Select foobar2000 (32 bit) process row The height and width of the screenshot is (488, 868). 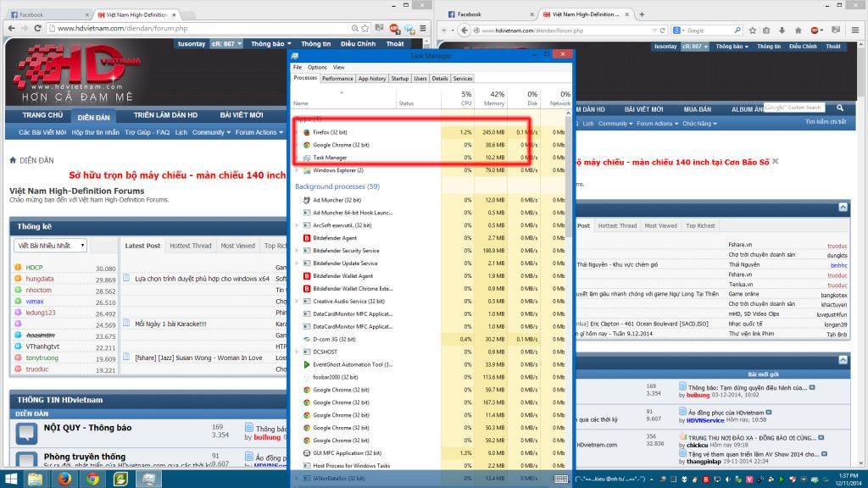pos(431,377)
